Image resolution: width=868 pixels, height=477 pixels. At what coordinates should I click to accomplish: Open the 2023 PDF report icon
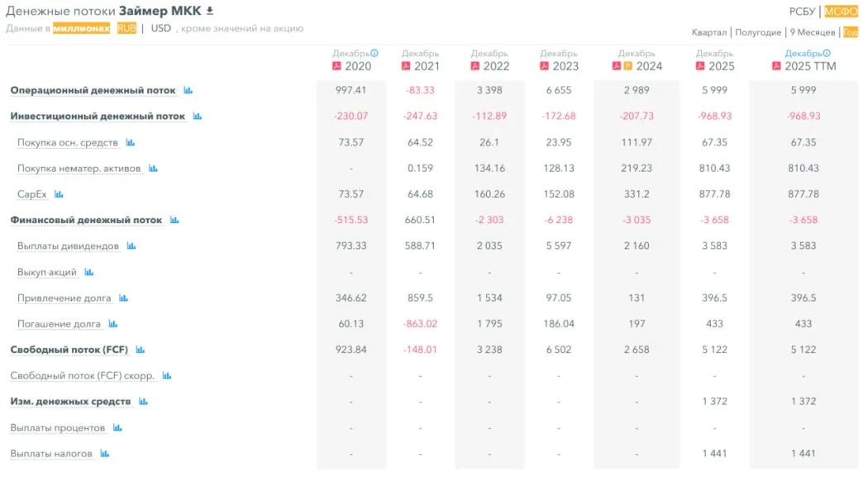click(545, 66)
